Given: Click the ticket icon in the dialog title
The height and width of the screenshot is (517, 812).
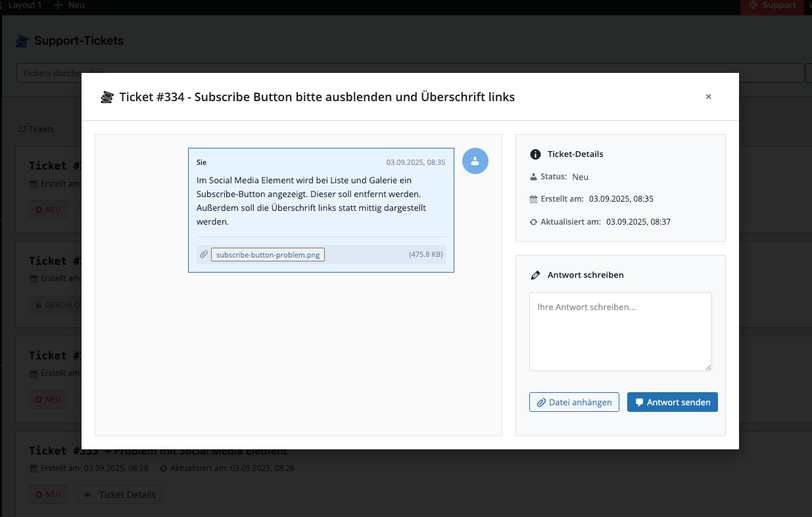Looking at the screenshot, I should tap(107, 97).
